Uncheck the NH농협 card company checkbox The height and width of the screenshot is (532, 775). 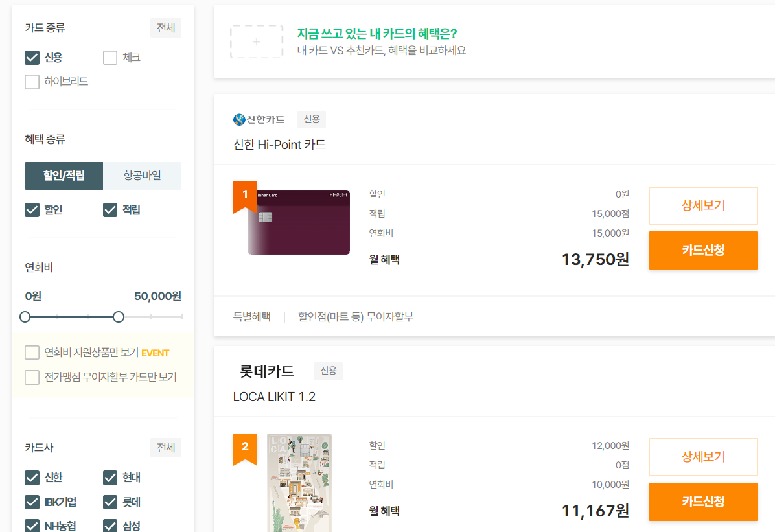pyautogui.click(x=32, y=526)
